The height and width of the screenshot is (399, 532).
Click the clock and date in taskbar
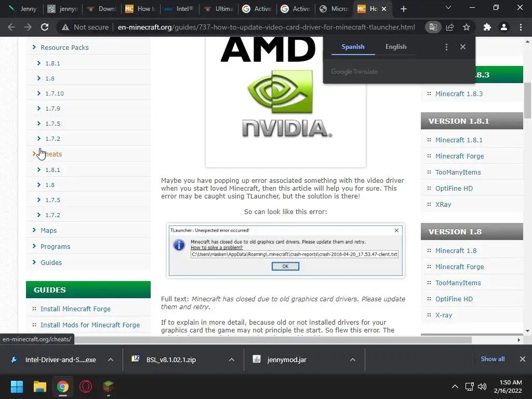pos(508,387)
